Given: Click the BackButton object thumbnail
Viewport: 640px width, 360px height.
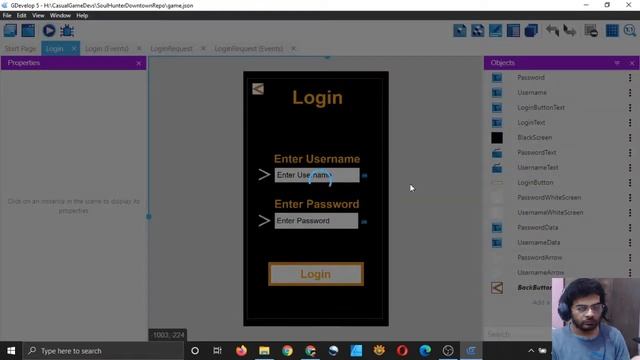Looking at the screenshot, I should (497, 288).
